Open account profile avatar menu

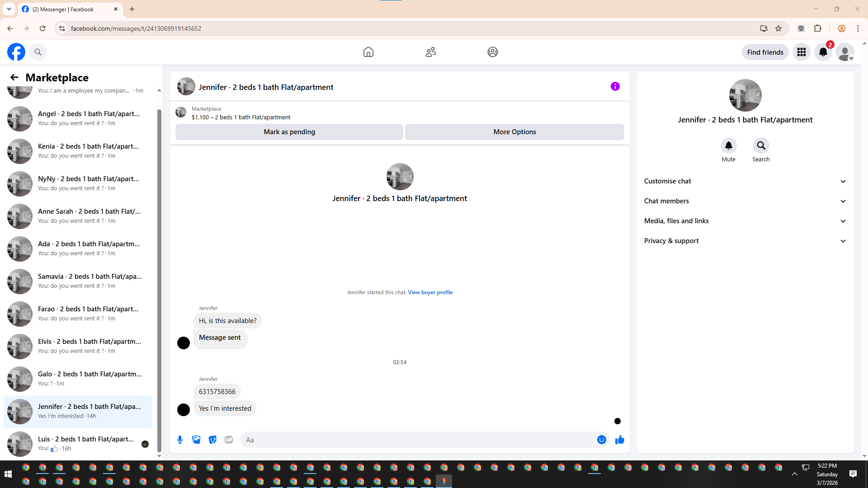click(845, 52)
